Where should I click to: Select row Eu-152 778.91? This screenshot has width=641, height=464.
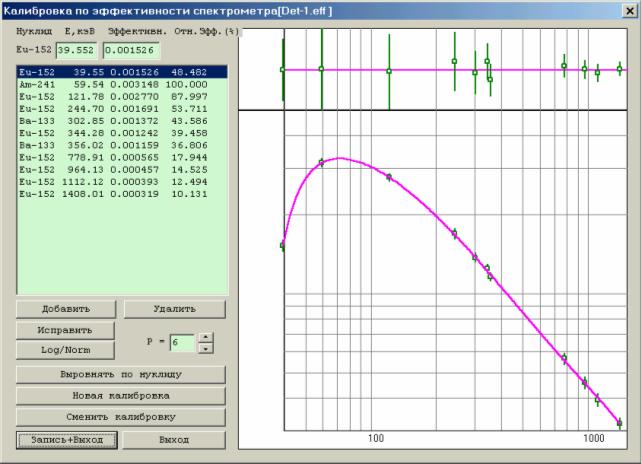122,158
